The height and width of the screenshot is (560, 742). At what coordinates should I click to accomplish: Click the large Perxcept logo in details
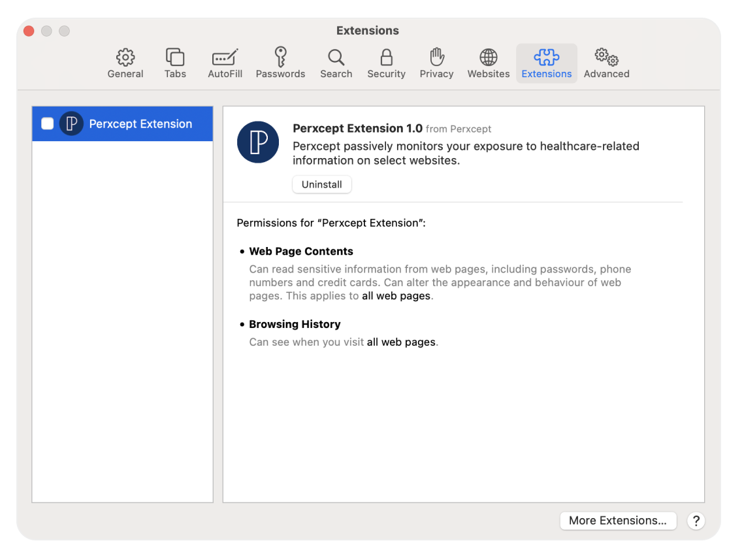258,142
